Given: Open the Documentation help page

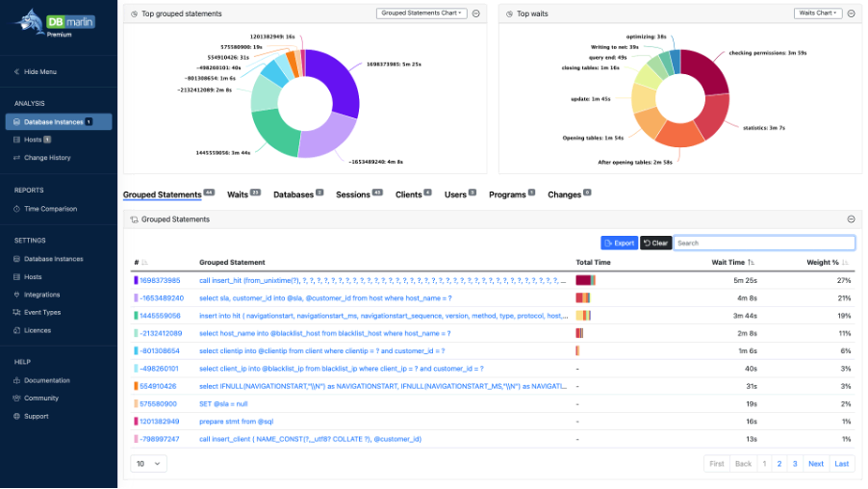Looking at the screenshot, I should pos(46,380).
